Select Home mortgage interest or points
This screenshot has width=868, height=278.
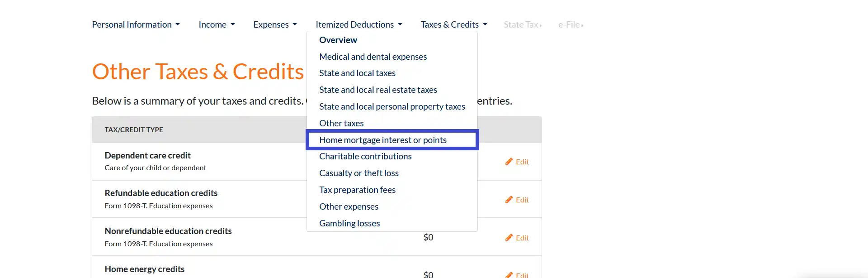382,140
